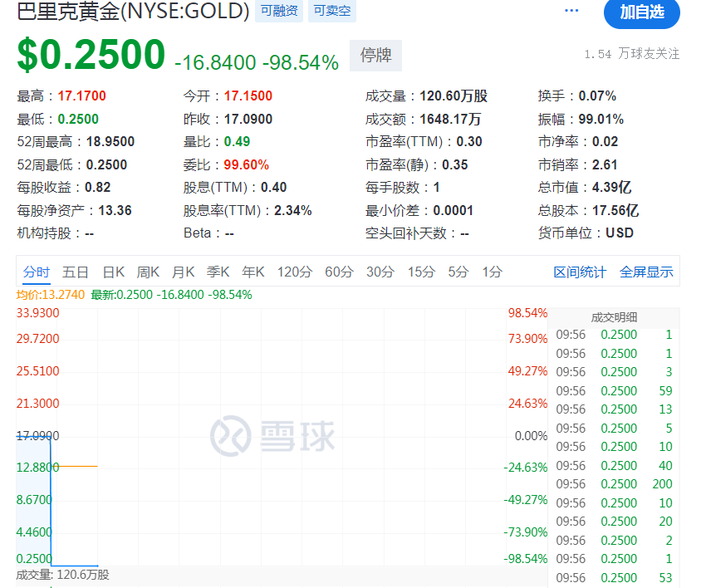Click the trade row with volume 200
This screenshot has height=588, width=706.
pos(614,484)
